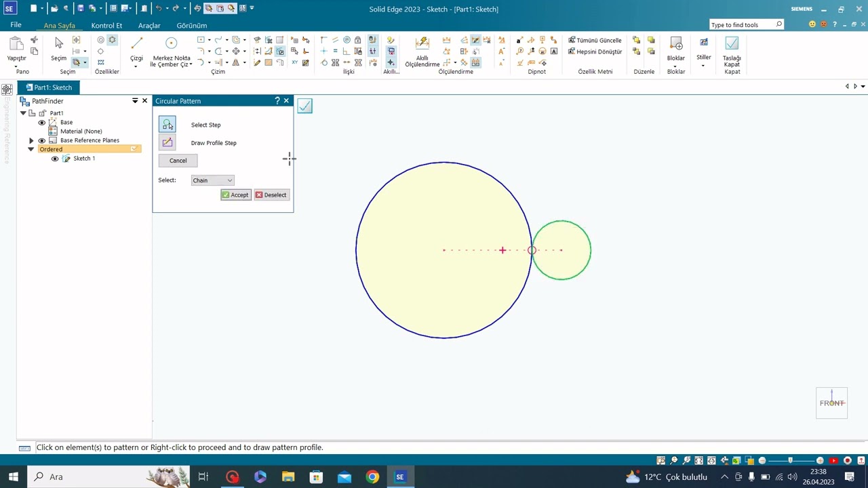Click the search magnifier in the command finder
Image resolution: width=868 pixels, height=488 pixels.
tap(778, 24)
